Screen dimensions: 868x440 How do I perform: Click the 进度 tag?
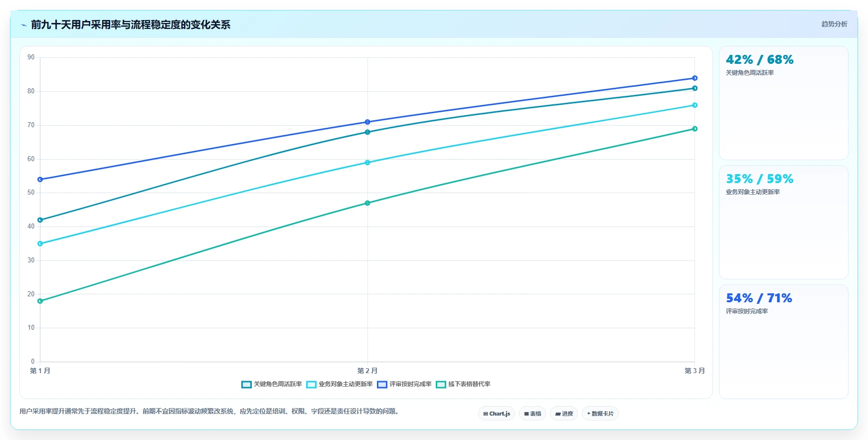564,414
